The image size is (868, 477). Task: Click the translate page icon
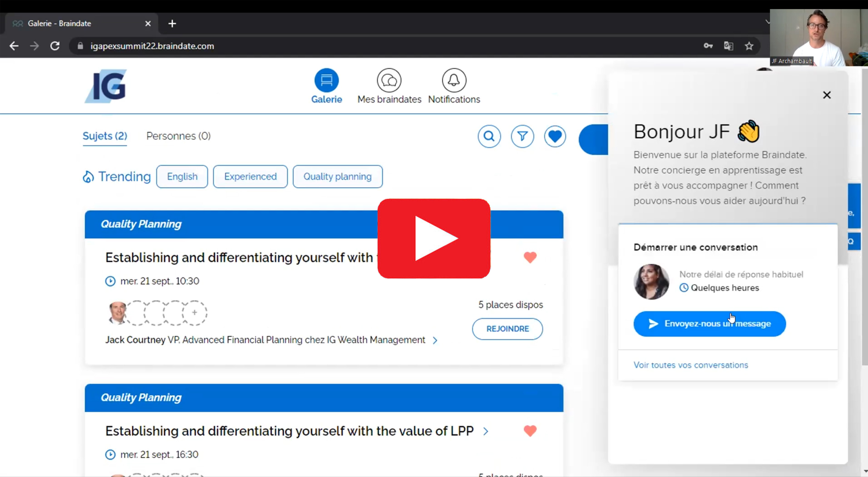tap(728, 46)
